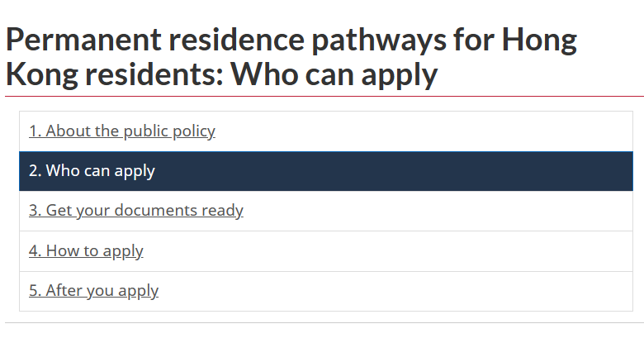The image size is (644, 362).
Task: Navigate to After you apply section
Action: click(93, 291)
